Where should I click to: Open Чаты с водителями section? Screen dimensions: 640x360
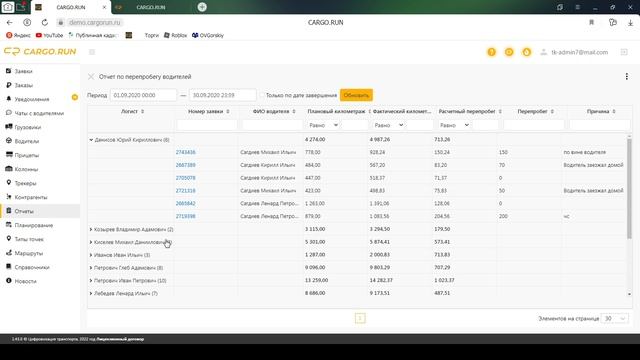(39, 113)
